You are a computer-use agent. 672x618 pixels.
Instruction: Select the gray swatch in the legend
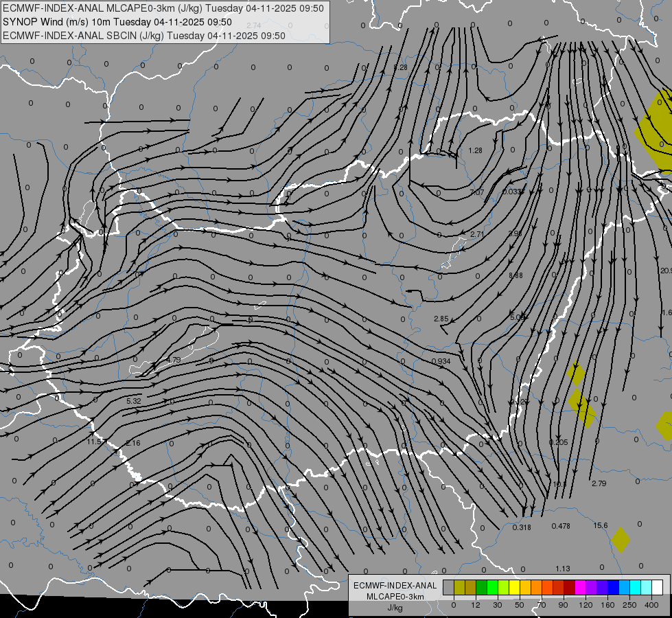point(449,588)
